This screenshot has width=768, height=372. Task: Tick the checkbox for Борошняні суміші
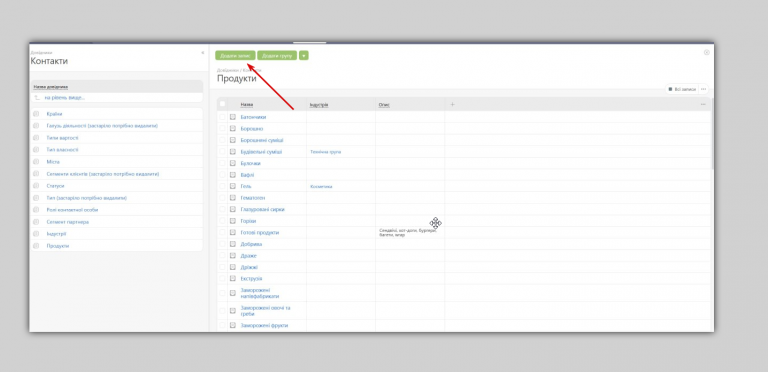click(222, 140)
